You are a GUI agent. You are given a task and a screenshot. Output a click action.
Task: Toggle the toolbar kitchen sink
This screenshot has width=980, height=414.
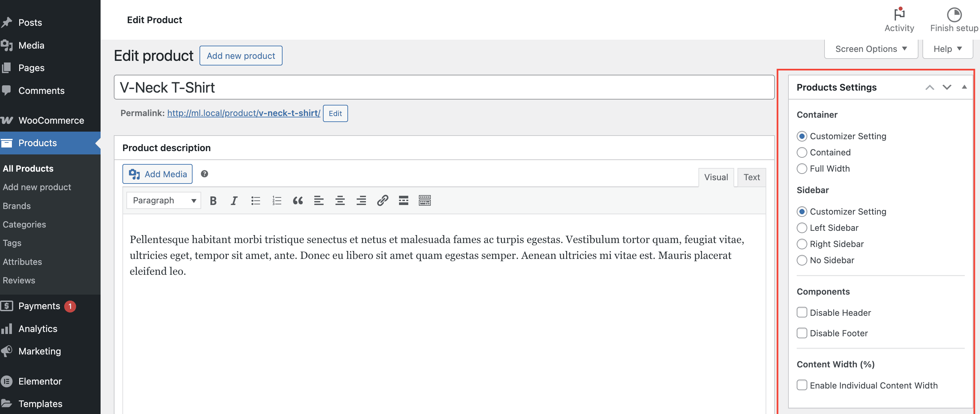424,200
